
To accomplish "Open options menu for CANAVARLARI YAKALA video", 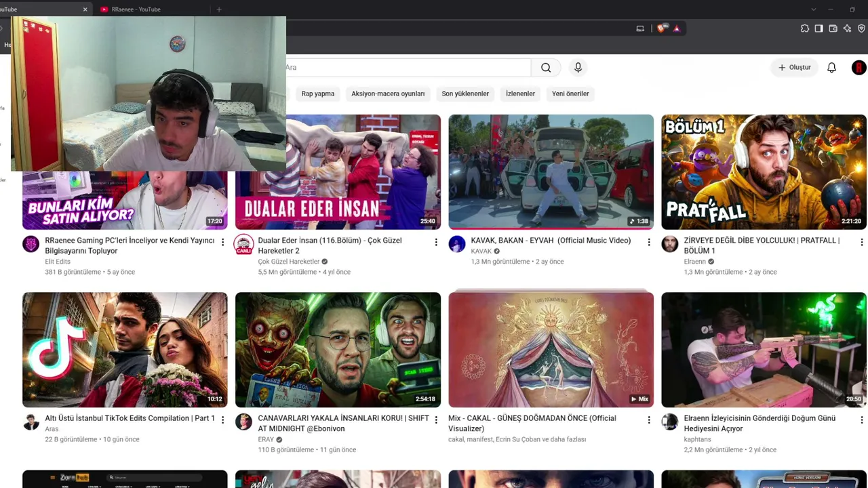I will (435, 420).
